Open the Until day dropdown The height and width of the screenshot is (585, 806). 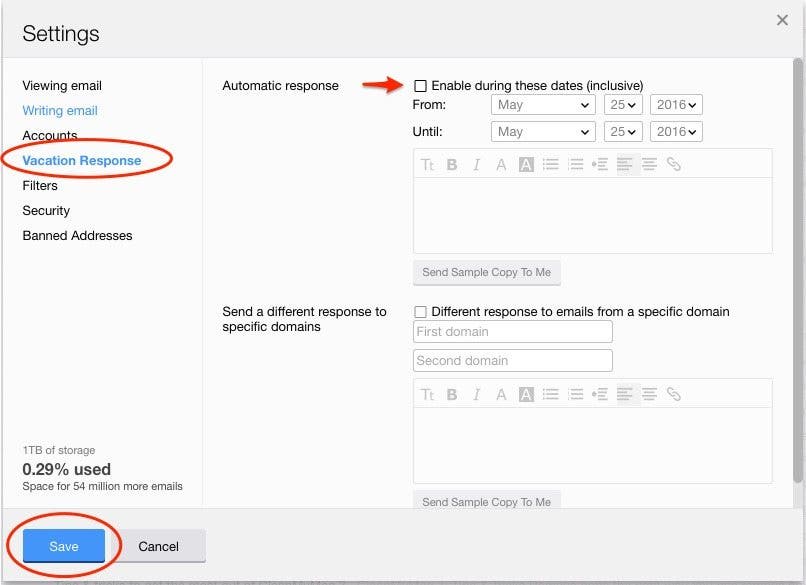(623, 132)
